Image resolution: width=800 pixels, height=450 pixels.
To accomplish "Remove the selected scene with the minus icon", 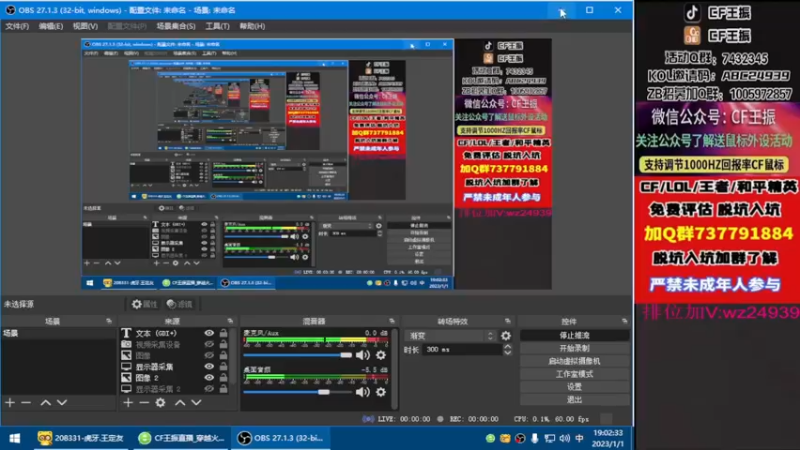I will (26, 403).
